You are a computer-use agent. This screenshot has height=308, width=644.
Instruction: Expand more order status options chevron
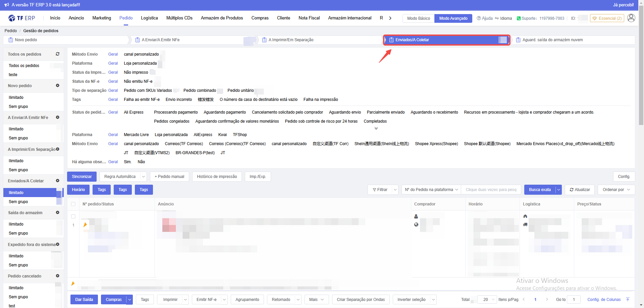point(376,128)
